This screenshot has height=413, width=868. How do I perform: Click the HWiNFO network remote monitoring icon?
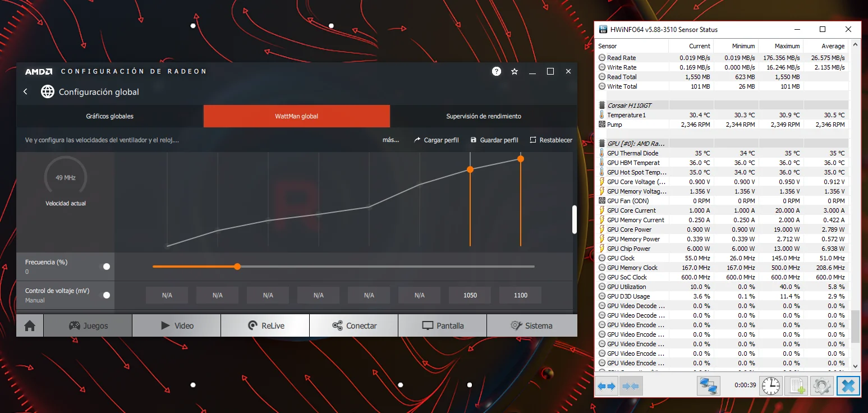708,386
